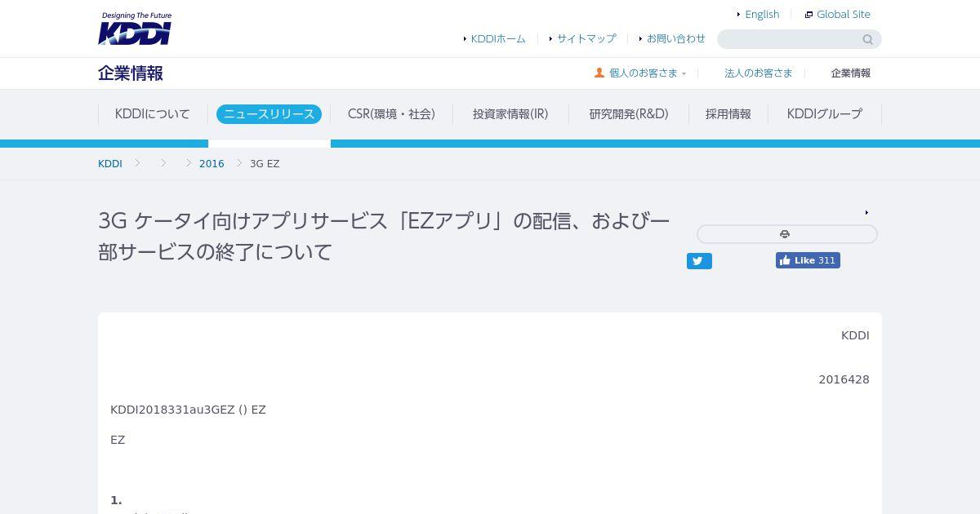Click the Facebook Like 311 button
980x514 pixels.
[808, 260]
